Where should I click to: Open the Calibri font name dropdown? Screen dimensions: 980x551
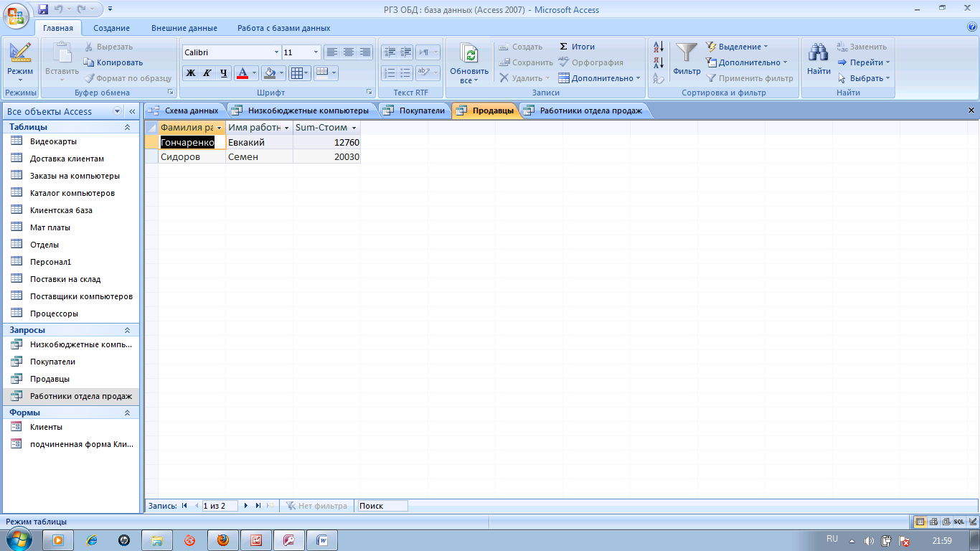click(276, 52)
